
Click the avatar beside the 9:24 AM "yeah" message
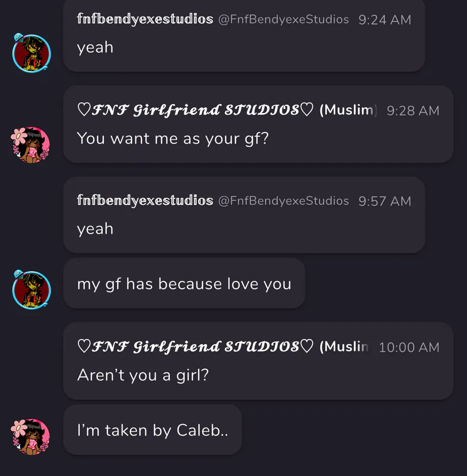tap(31, 53)
